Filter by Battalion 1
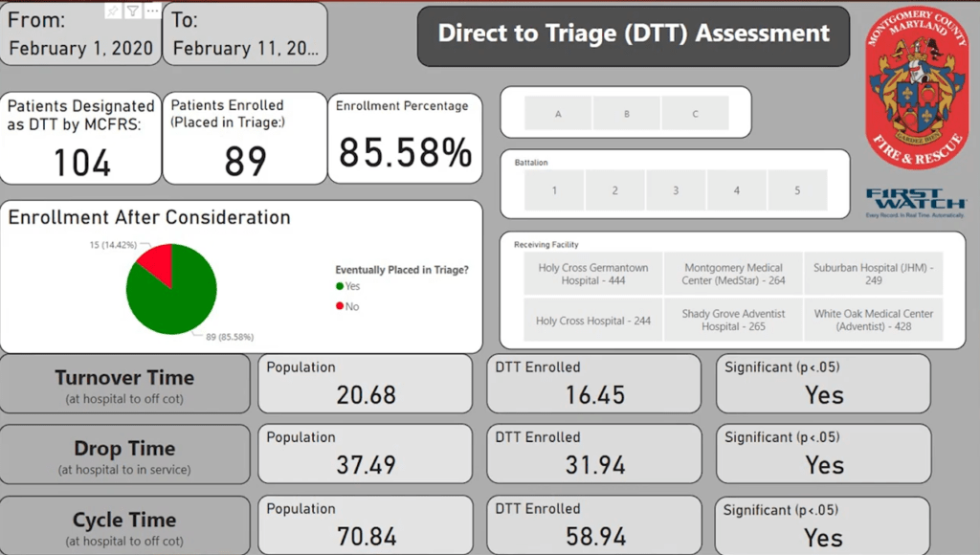The width and height of the screenshot is (980, 555). coord(554,190)
